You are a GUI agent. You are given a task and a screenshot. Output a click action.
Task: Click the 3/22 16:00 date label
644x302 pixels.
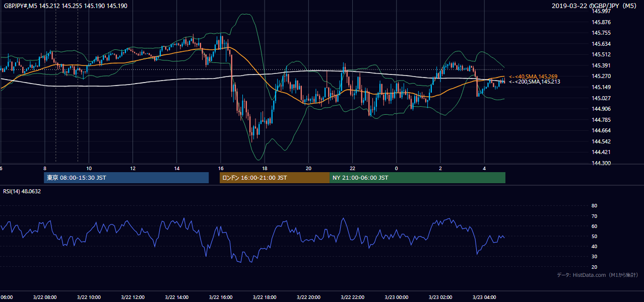click(x=220, y=297)
